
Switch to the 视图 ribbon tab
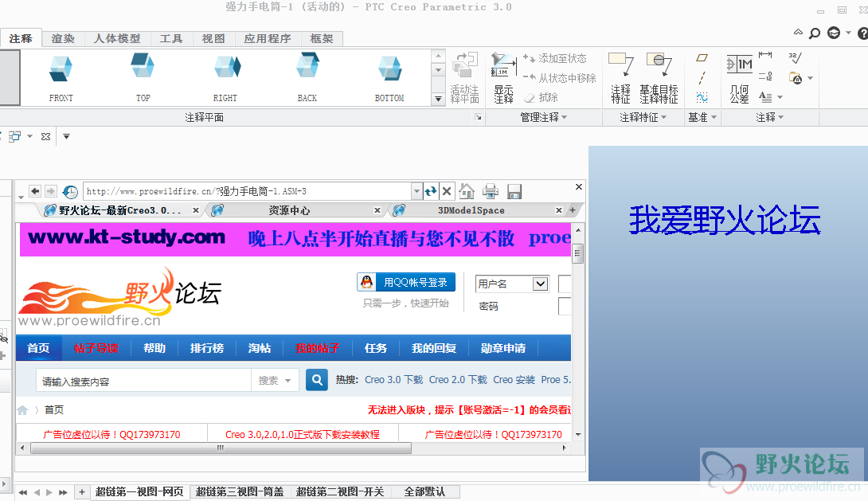coord(213,39)
